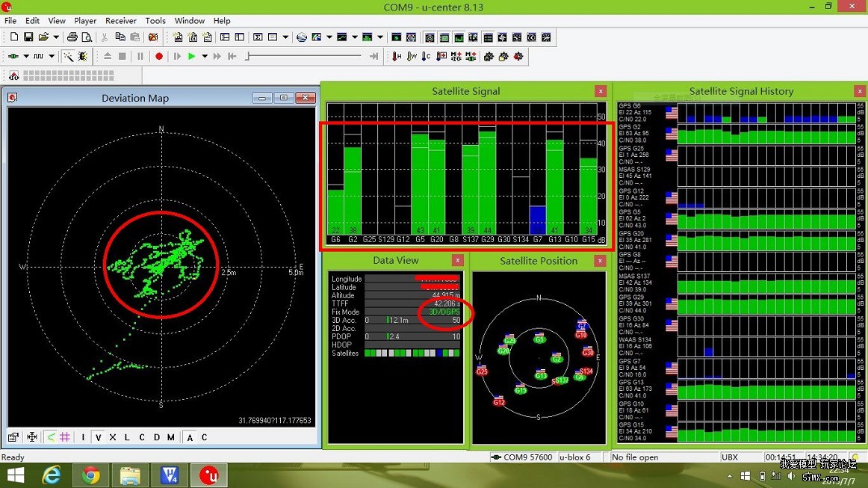
Task: Click the Eject log file button
Action: click(x=108, y=56)
